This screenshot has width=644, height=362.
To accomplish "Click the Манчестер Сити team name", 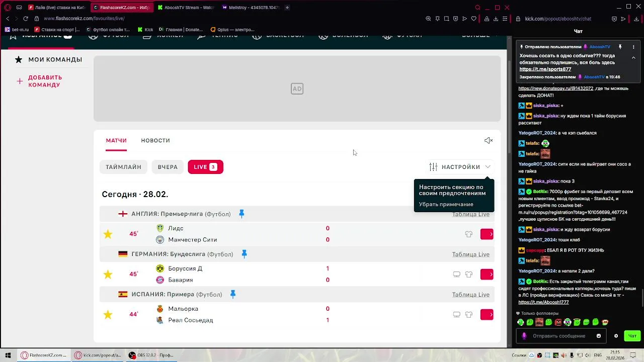I will (x=192, y=240).
